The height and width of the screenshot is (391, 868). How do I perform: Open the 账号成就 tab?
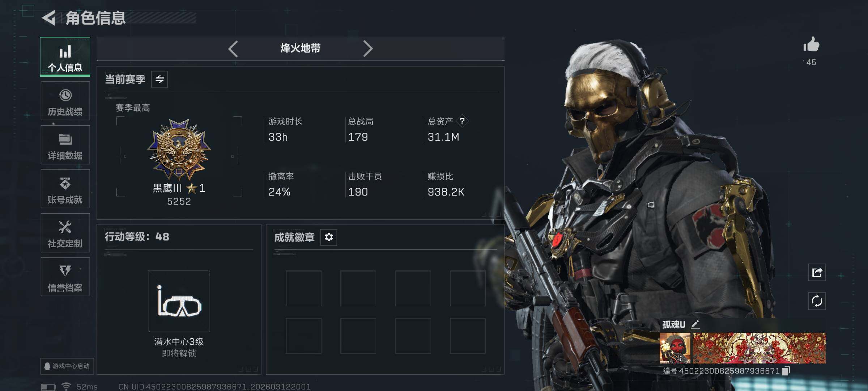click(65, 189)
